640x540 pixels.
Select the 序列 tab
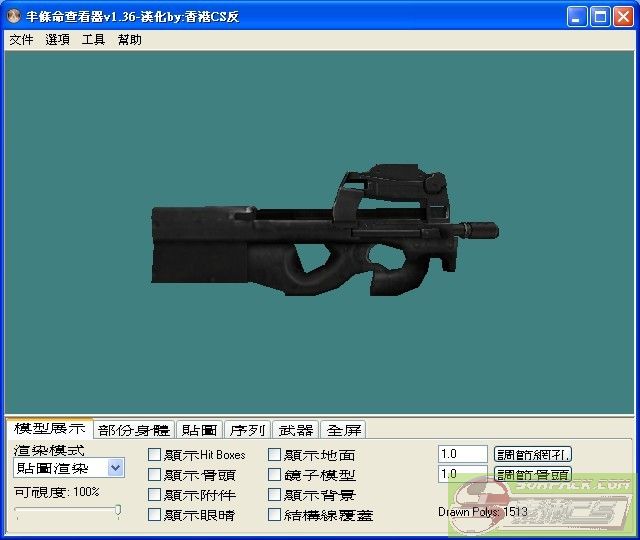point(247,430)
